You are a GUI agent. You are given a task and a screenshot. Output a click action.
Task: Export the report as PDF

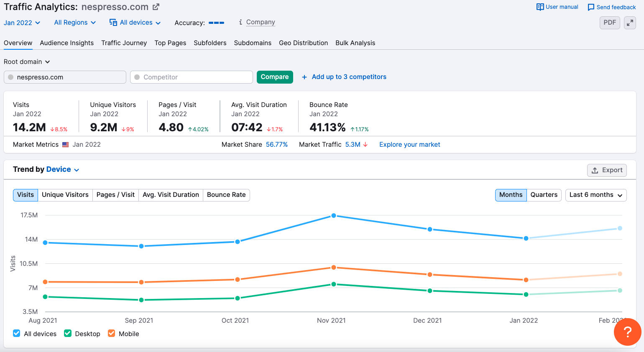point(609,23)
